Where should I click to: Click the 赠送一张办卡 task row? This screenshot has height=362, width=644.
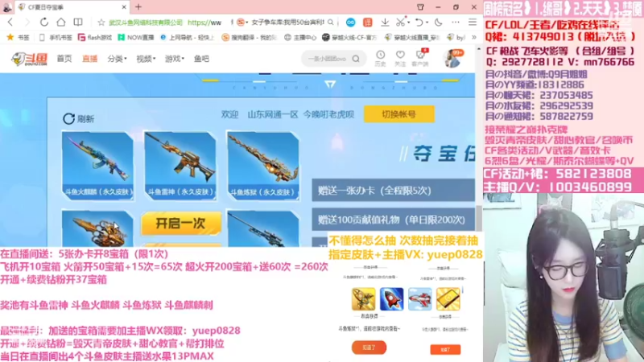click(x=394, y=190)
